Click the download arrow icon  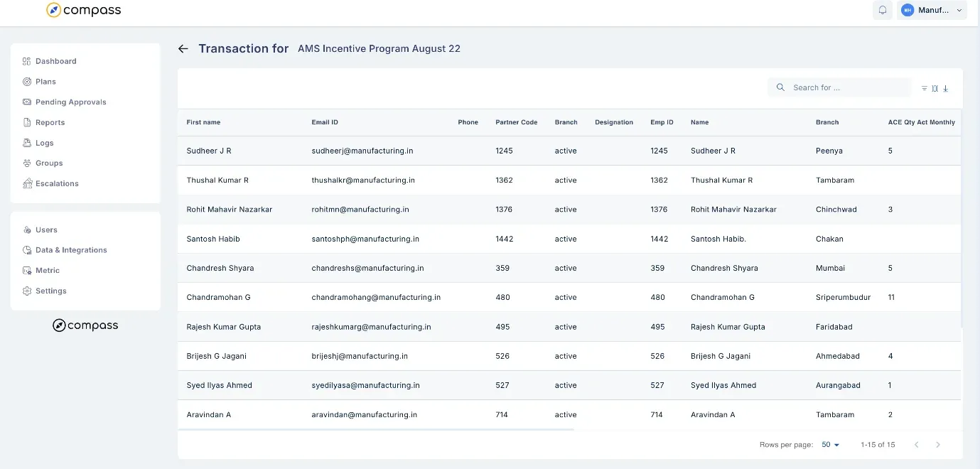click(946, 88)
